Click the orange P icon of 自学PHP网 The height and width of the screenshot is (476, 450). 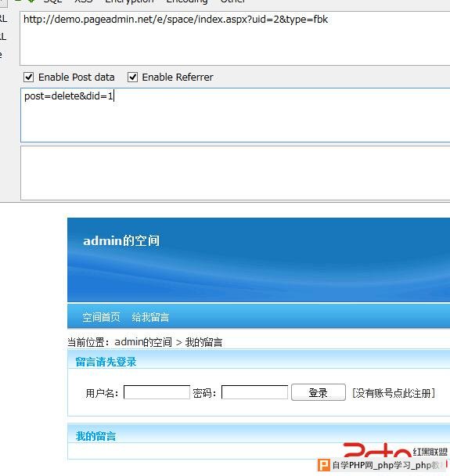(323, 465)
